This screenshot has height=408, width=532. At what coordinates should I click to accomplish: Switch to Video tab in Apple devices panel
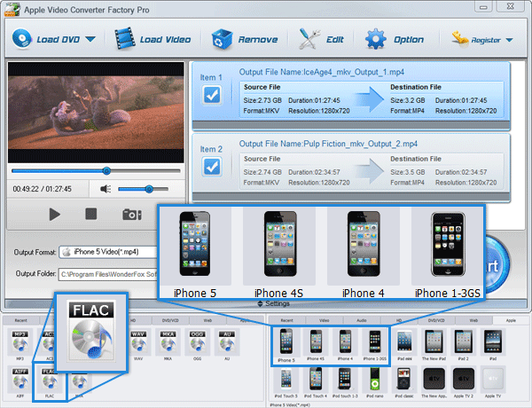[325, 320]
